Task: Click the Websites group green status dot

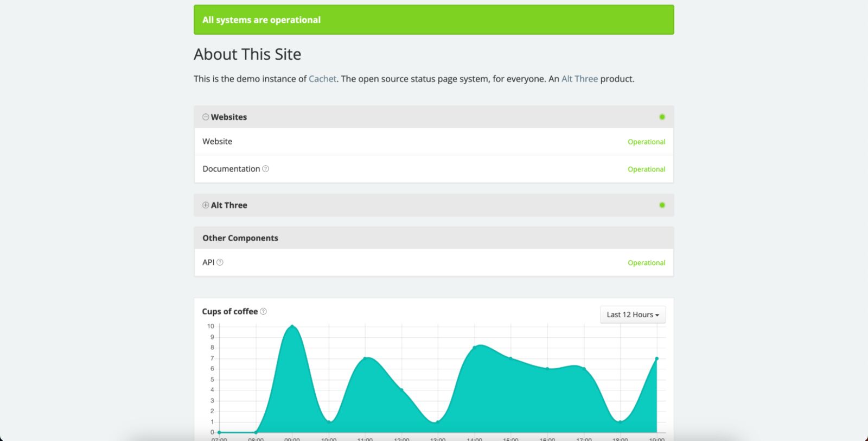Action: tap(662, 117)
